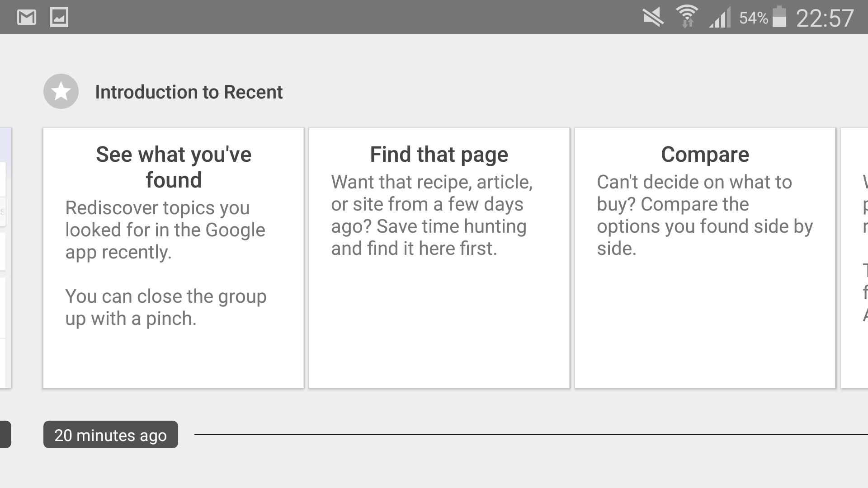Tap the battery icon in status bar

[x=779, y=18]
